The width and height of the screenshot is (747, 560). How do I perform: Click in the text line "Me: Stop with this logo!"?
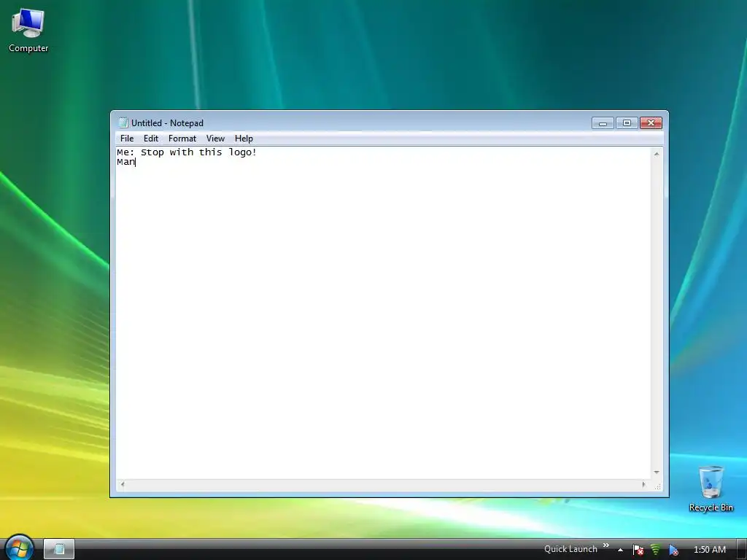[x=187, y=152]
